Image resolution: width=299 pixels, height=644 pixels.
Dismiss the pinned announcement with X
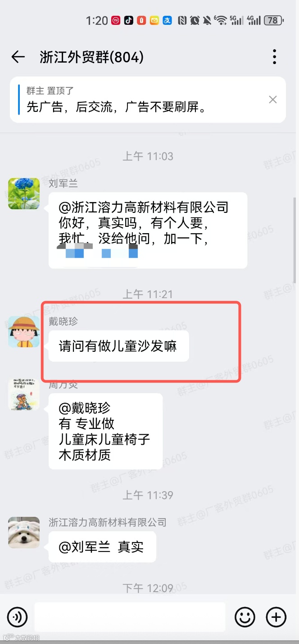[x=273, y=100]
